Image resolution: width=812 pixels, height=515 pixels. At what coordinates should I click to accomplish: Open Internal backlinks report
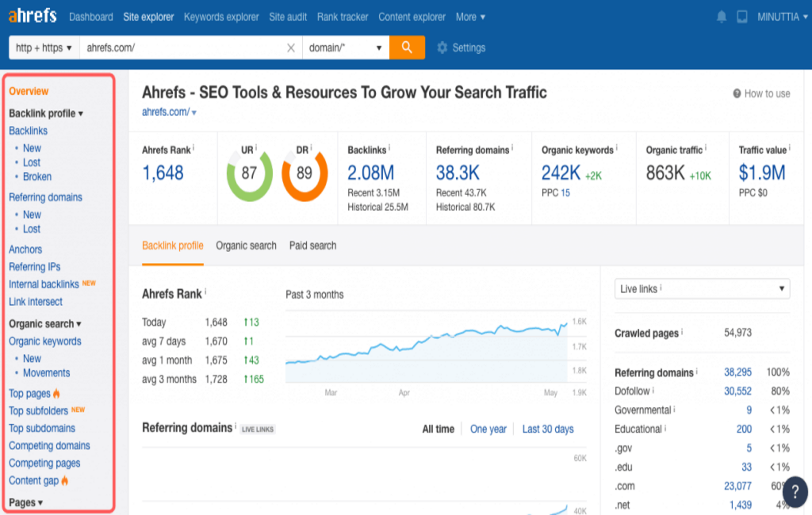pos(44,284)
